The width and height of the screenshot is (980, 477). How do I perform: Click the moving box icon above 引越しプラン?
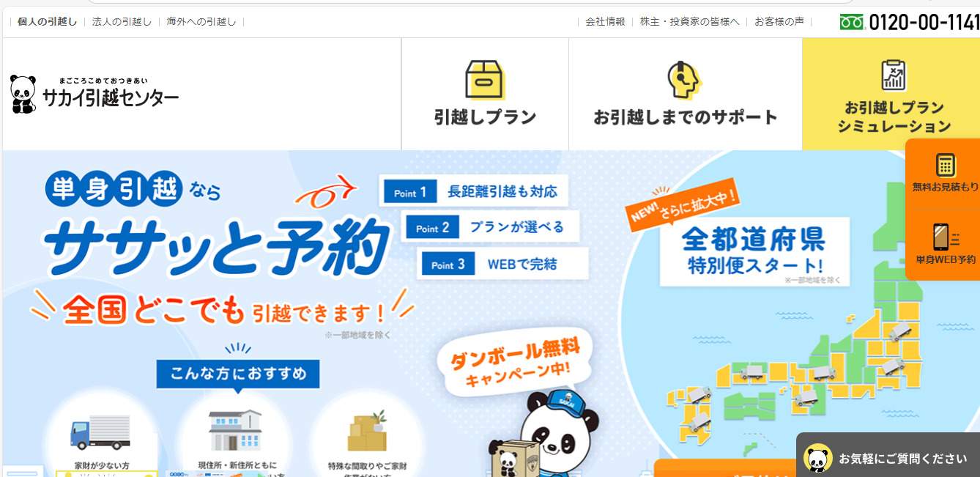[x=485, y=79]
